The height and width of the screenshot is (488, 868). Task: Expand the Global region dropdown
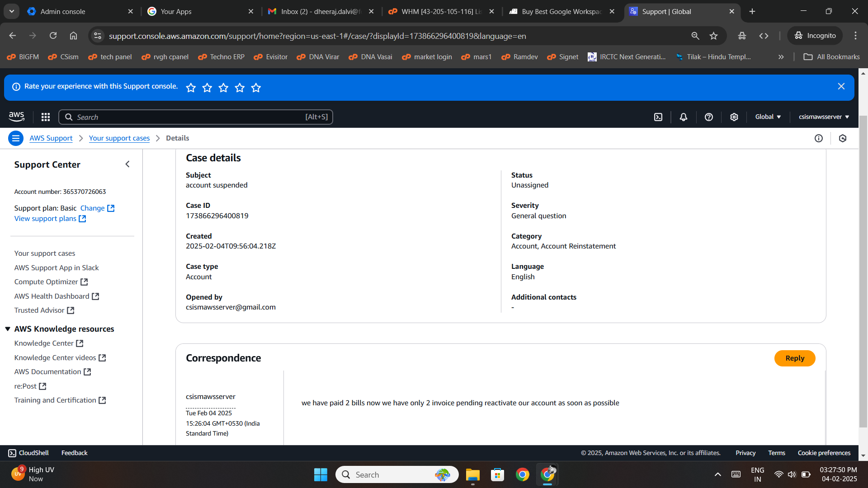click(768, 117)
